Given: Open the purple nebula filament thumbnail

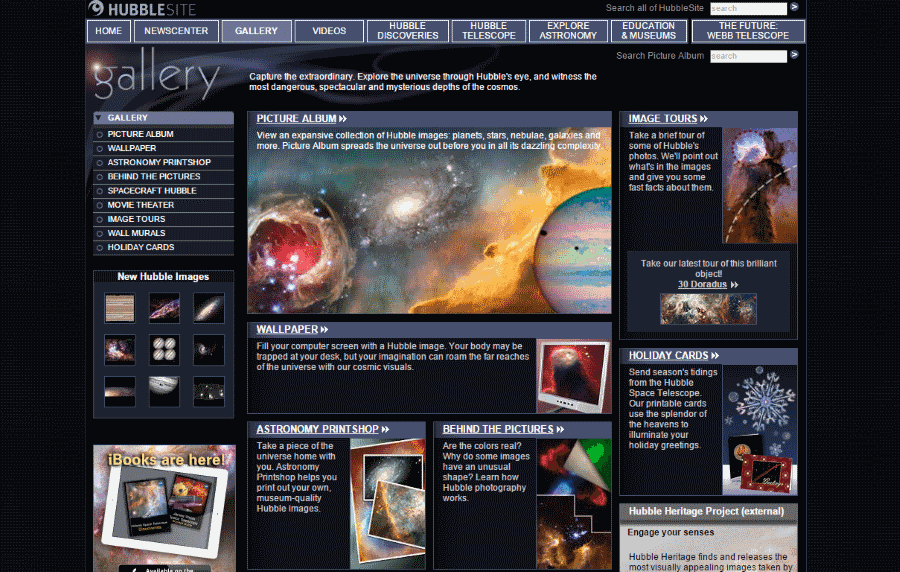Looking at the screenshot, I should tap(164, 308).
